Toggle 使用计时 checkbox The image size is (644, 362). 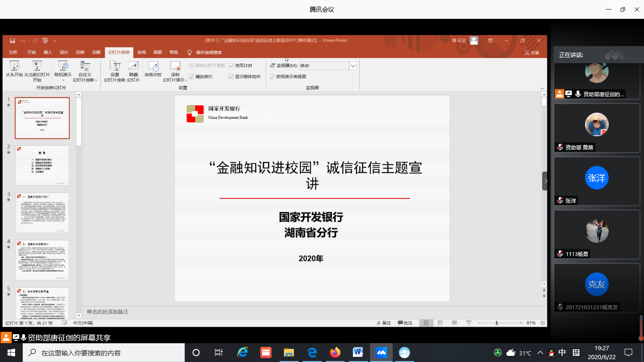pos(231,66)
